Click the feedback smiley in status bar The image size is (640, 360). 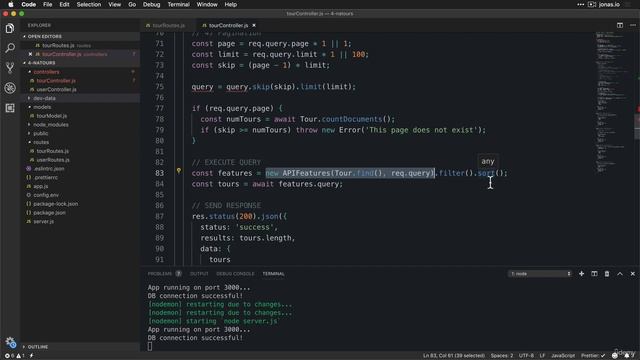pos(615,356)
